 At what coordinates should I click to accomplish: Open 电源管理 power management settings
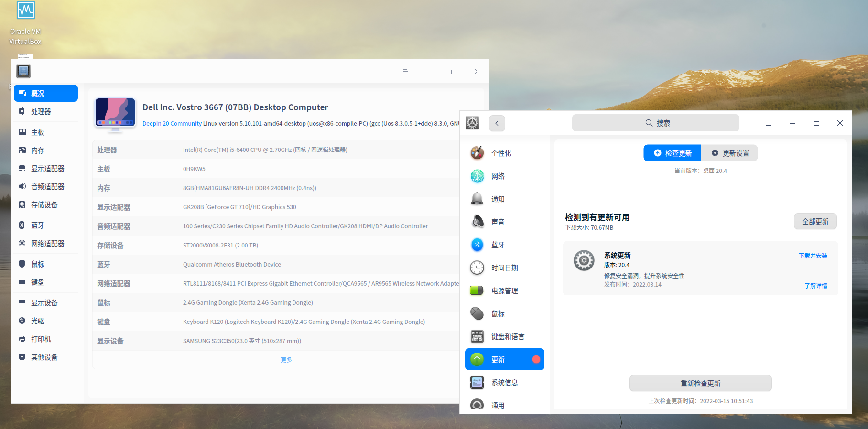tap(505, 290)
